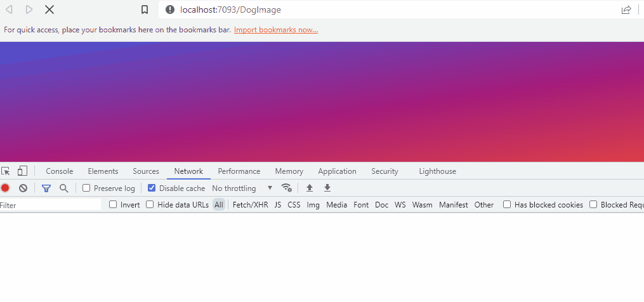Click the Import bookmarks now link
Image resolution: width=644 pixels, height=302 pixels.
coord(276,30)
